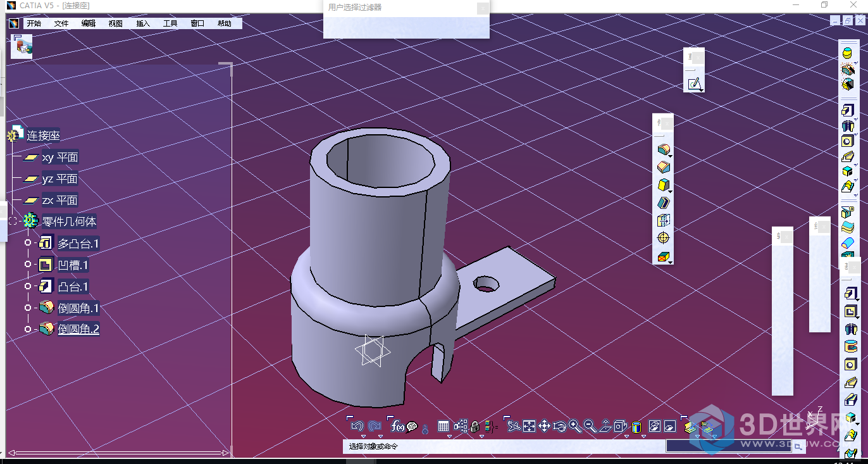Open the 编辑 menu

pos(89,23)
